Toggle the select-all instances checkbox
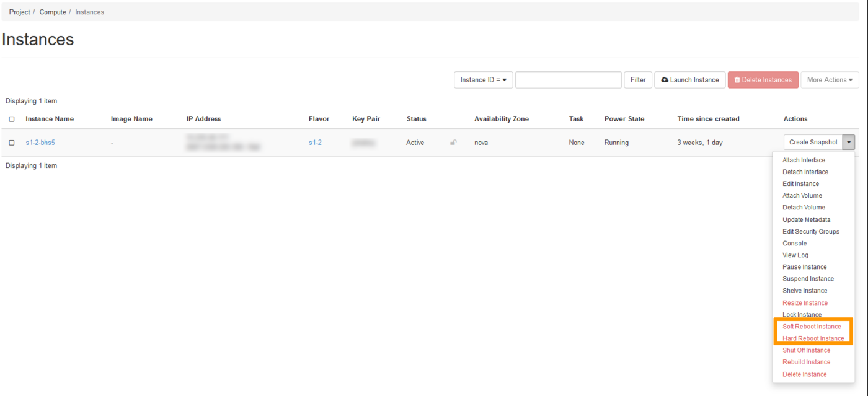868x396 pixels. tap(12, 119)
